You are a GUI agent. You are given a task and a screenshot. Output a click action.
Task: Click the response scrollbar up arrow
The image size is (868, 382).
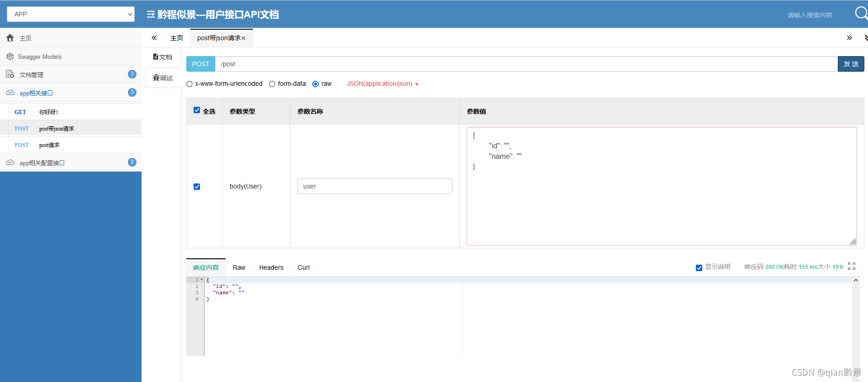856,280
